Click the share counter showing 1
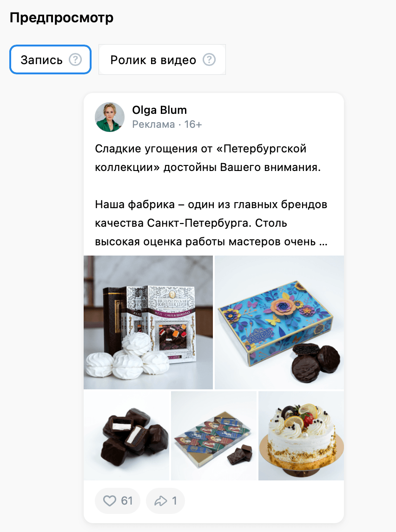396x532 pixels. (x=165, y=501)
